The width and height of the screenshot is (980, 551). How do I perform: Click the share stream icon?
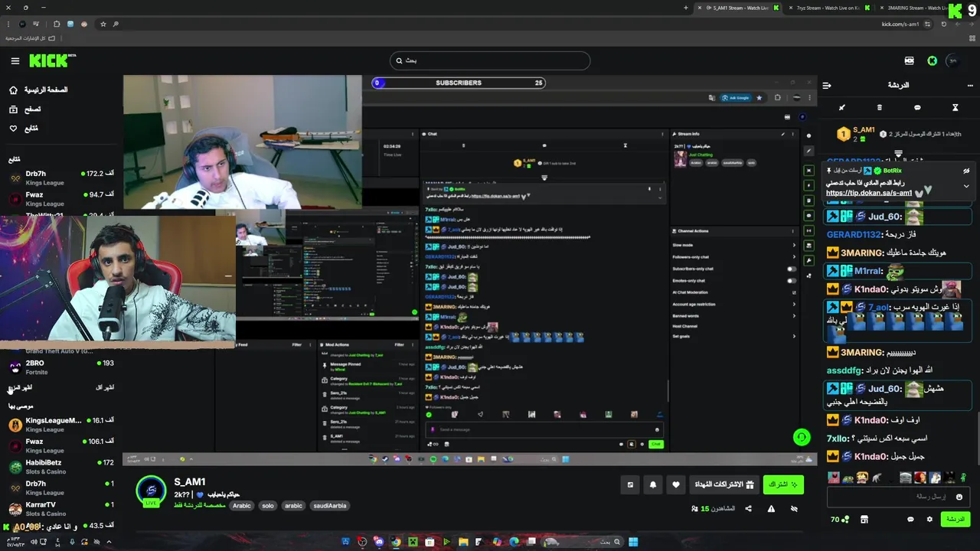pos(748,508)
